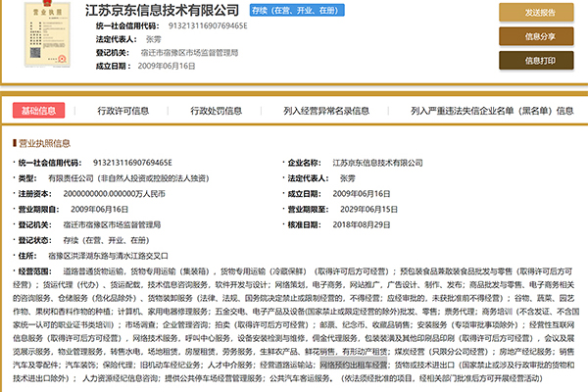Click the 法定代表人 value in license section
The image size is (588, 392).
coord(348,178)
